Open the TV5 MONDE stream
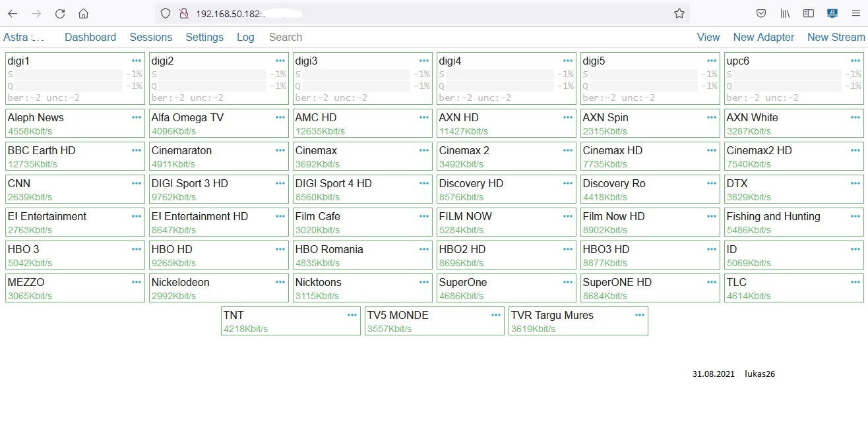This screenshot has height=427, width=868. pos(435,321)
